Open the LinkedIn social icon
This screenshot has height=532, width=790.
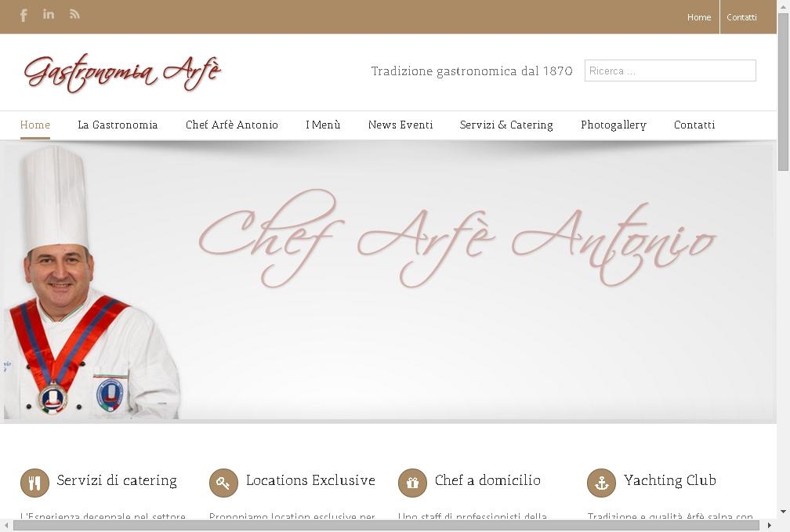tap(49, 14)
